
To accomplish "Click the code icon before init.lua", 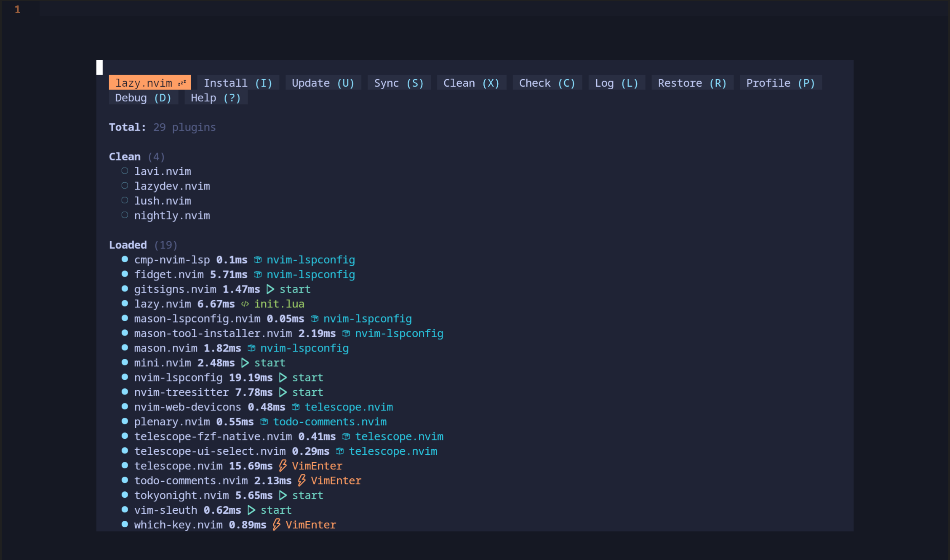I will tap(245, 304).
